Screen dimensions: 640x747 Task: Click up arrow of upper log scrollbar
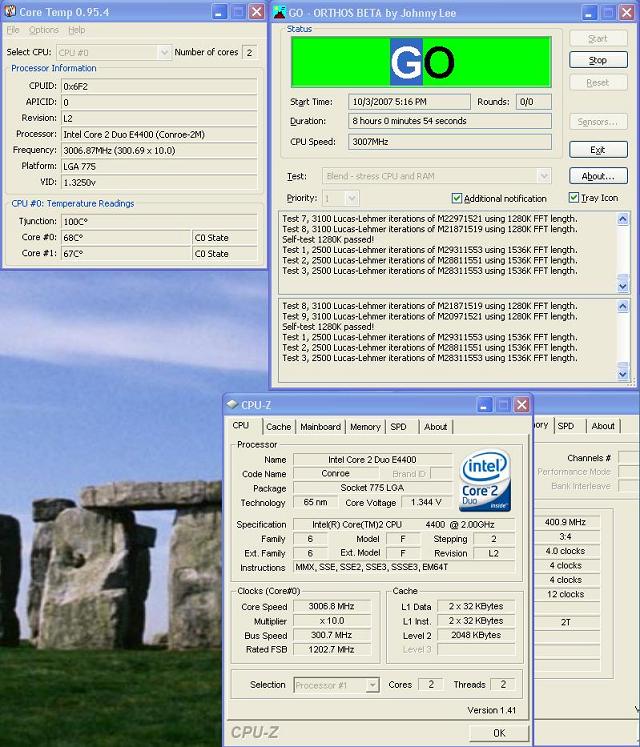coord(623,219)
